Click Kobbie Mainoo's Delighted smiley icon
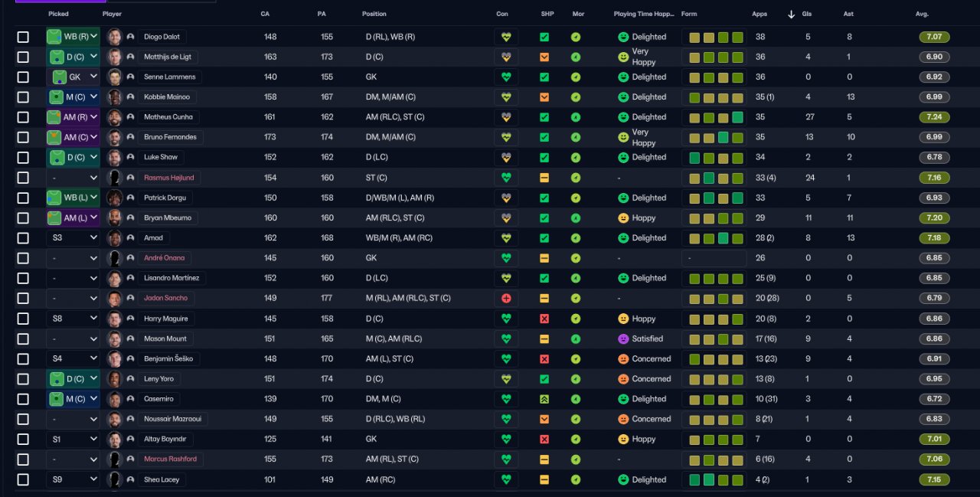The image size is (980, 497). (x=623, y=97)
